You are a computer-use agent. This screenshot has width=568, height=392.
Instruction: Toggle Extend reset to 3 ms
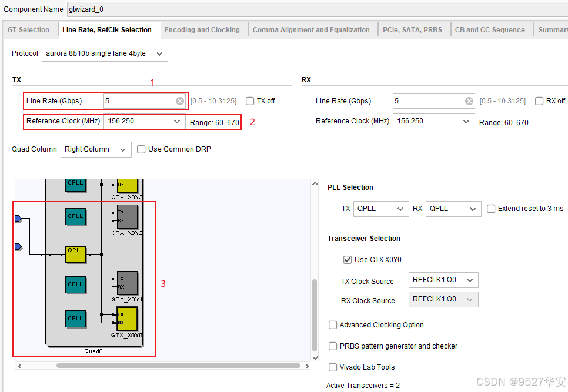[491, 209]
